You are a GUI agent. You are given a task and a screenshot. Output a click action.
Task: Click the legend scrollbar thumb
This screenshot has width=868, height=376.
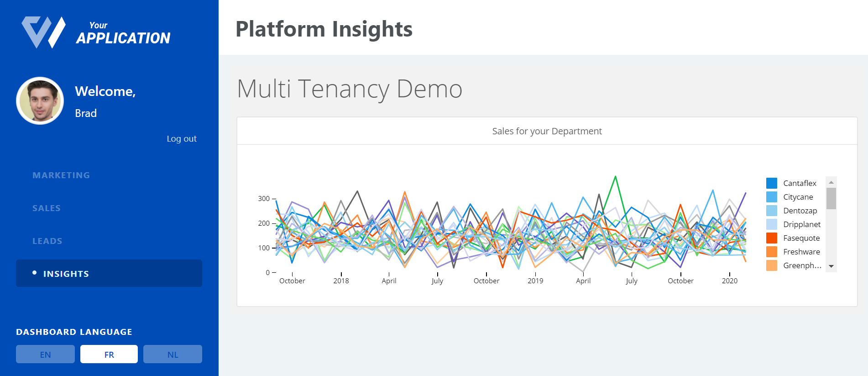(x=831, y=198)
